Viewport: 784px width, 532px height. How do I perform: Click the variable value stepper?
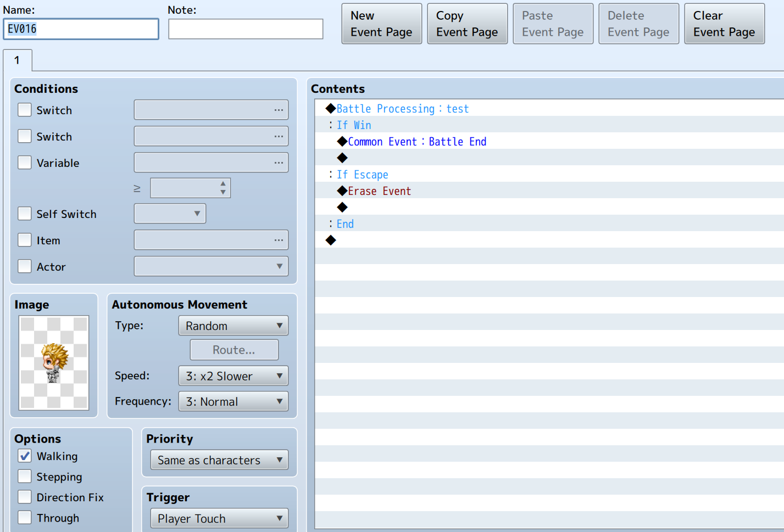click(x=223, y=188)
